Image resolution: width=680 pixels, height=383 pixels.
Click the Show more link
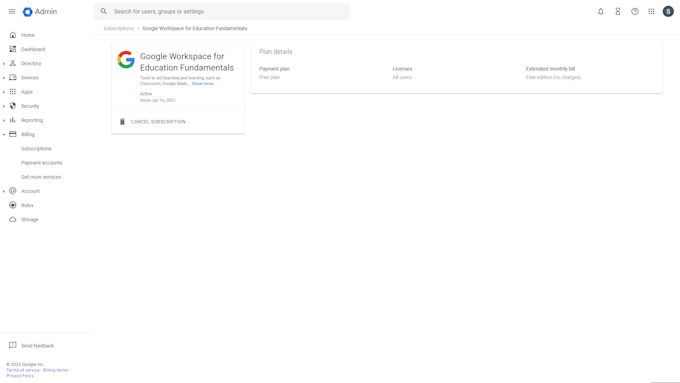click(203, 84)
